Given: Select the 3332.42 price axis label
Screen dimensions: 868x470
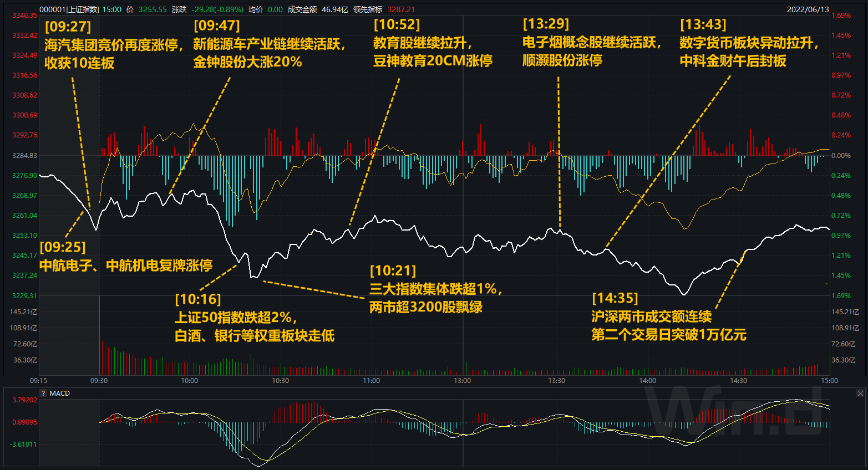Looking at the screenshot, I should [x=25, y=35].
